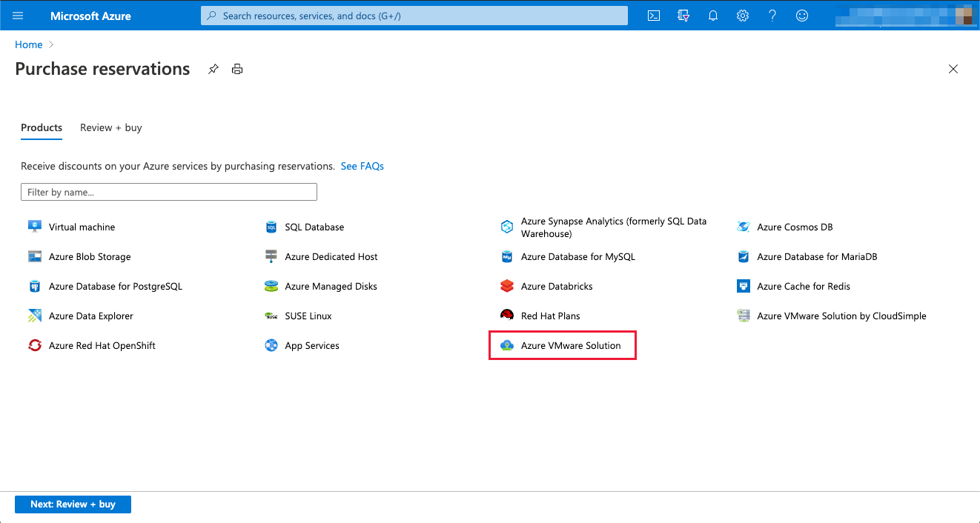The image size is (980, 523).
Task: Click the App Services icon
Action: coord(271,345)
